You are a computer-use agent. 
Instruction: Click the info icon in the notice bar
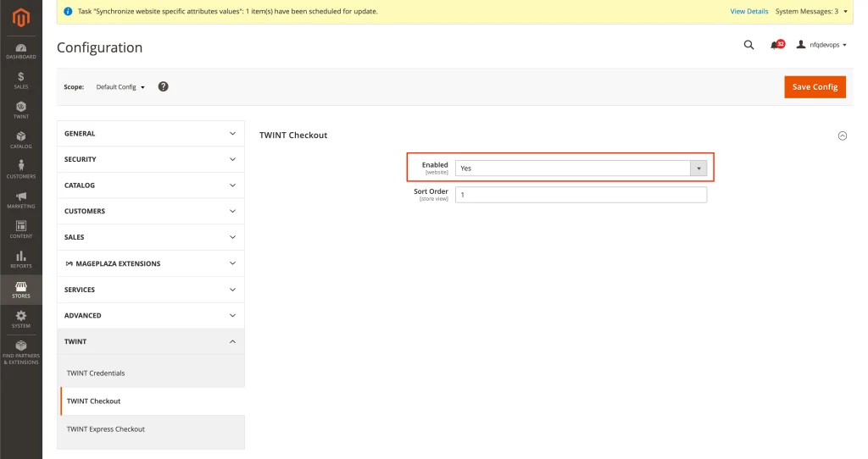pyautogui.click(x=68, y=11)
